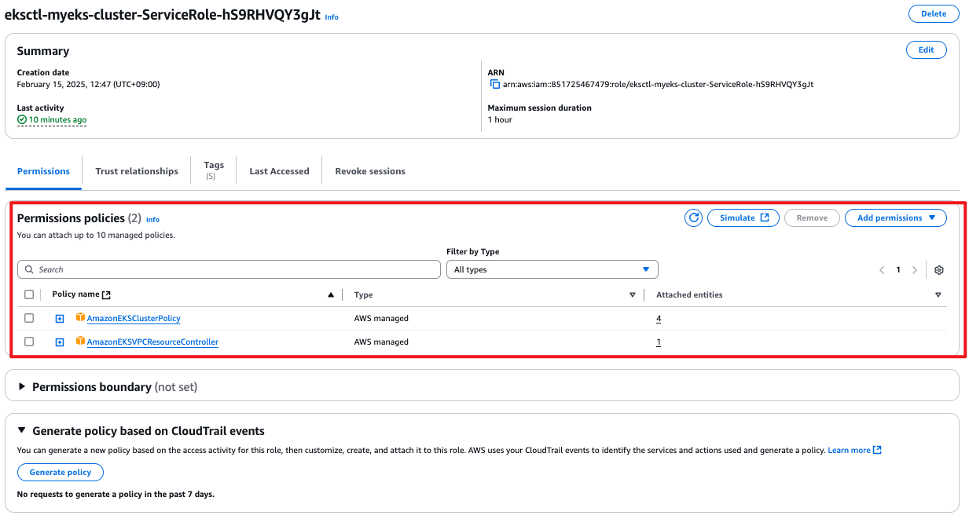The image size is (980, 519).
Task: Click the role ARN text value
Action: [x=658, y=84]
